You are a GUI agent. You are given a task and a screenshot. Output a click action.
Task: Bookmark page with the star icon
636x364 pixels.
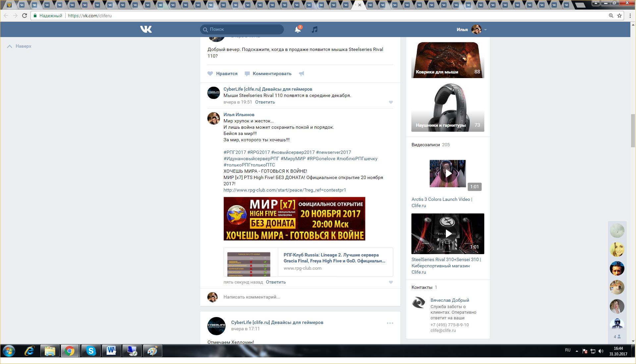point(619,16)
